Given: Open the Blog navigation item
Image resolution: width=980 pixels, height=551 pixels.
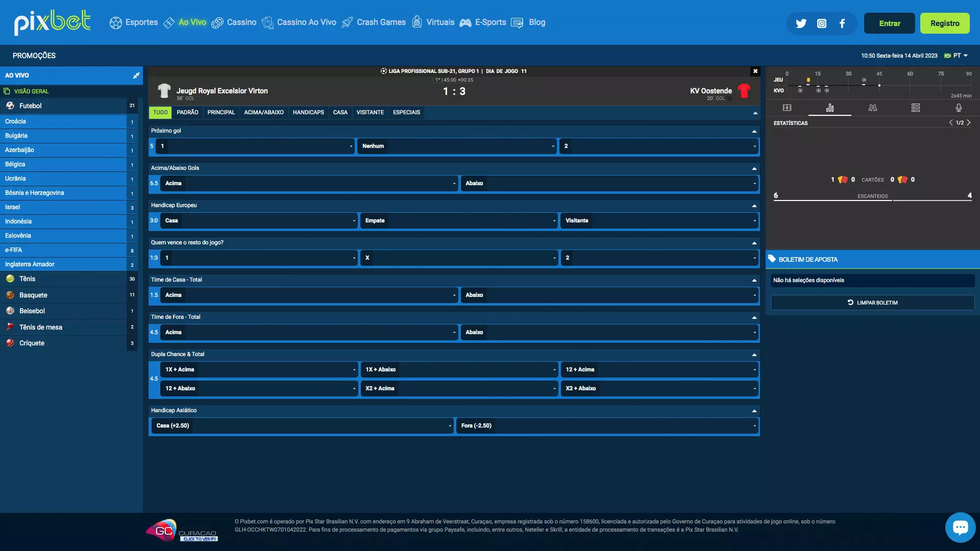Looking at the screenshot, I should tap(528, 22).
